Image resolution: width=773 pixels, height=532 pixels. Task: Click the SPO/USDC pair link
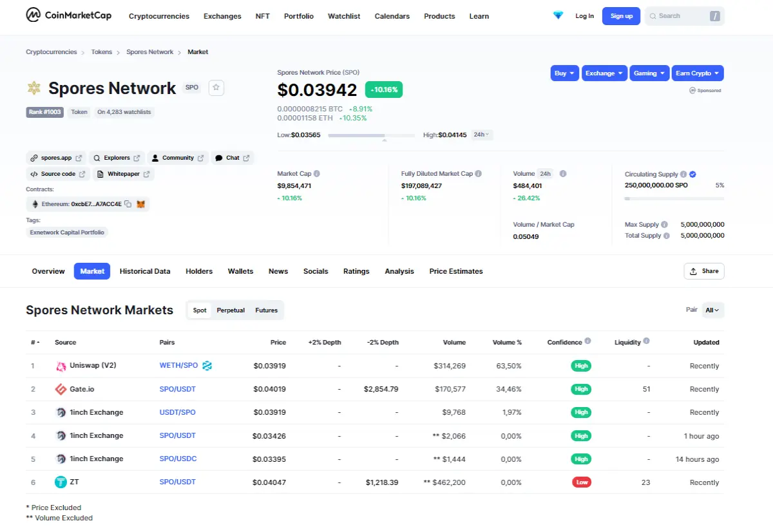[178, 459]
